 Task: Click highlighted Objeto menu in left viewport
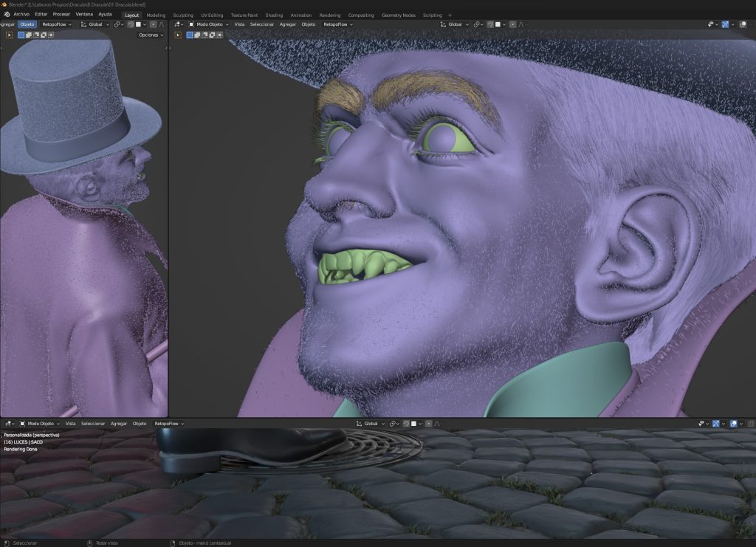tap(27, 24)
